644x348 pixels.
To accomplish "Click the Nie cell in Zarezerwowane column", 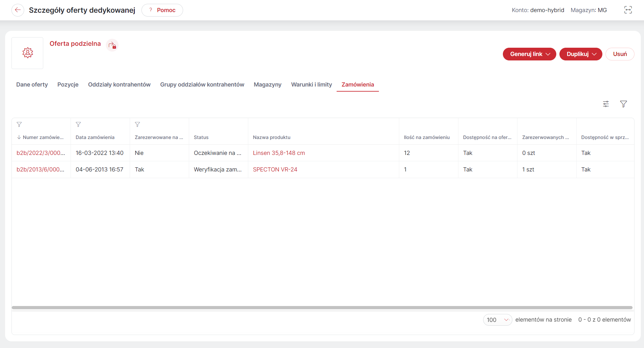I will (139, 153).
